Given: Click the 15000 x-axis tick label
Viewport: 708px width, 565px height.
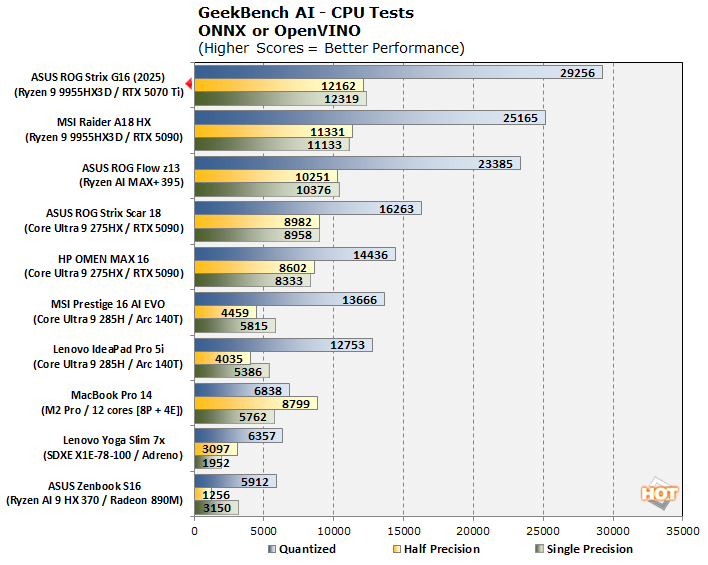Looking at the screenshot, I should pyautogui.click(x=403, y=531).
